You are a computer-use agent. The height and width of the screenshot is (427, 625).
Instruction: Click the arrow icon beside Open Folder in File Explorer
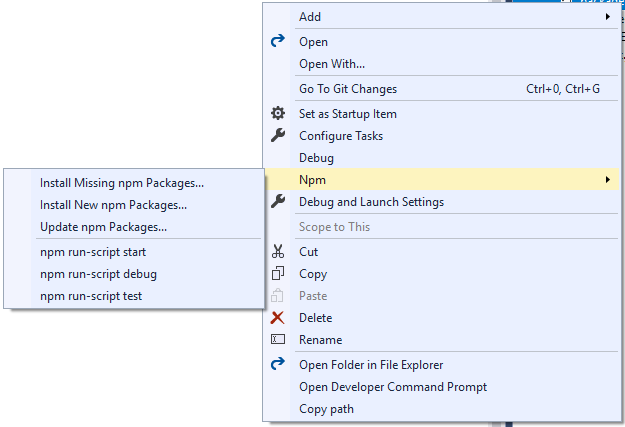278,364
